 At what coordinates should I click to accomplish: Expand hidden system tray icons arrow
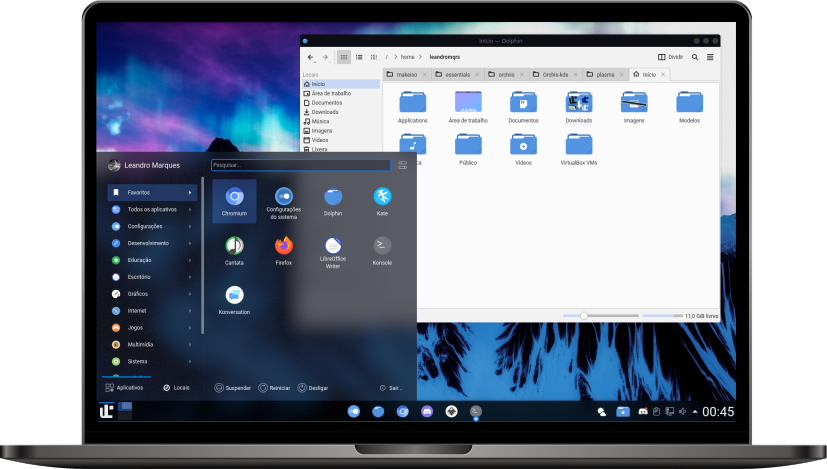695,411
